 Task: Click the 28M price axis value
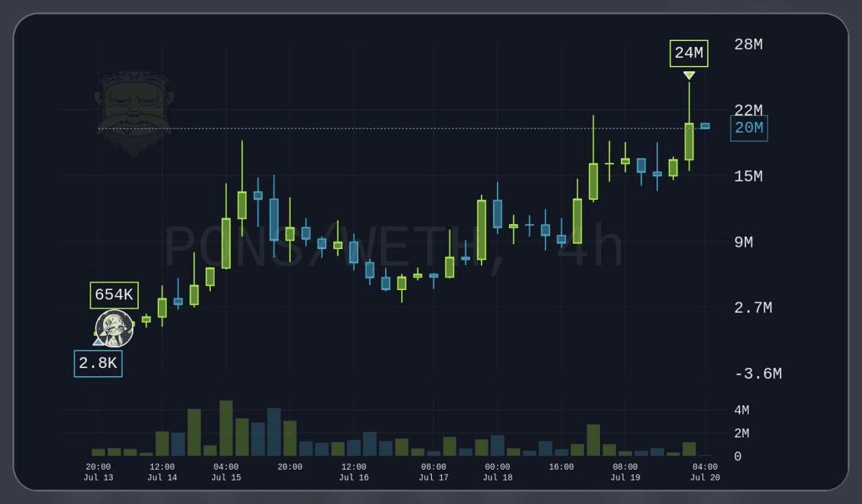tap(748, 44)
